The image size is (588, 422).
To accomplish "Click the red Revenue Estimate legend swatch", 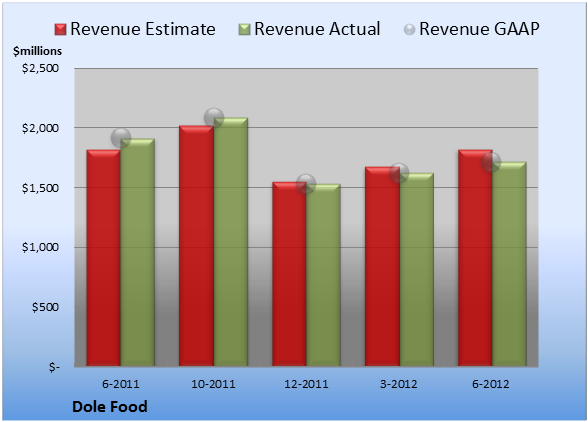I will tap(60, 30).
